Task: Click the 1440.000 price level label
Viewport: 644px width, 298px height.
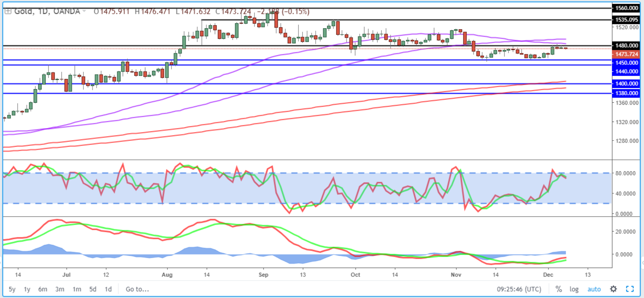Action: pyautogui.click(x=627, y=71)
